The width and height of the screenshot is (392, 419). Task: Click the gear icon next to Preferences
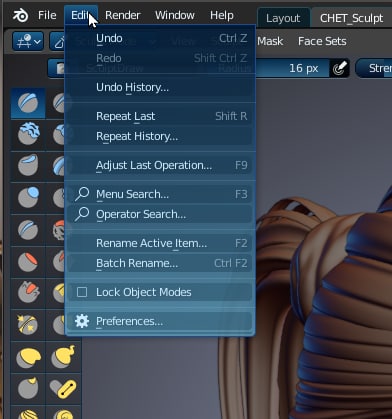[82, 321]
